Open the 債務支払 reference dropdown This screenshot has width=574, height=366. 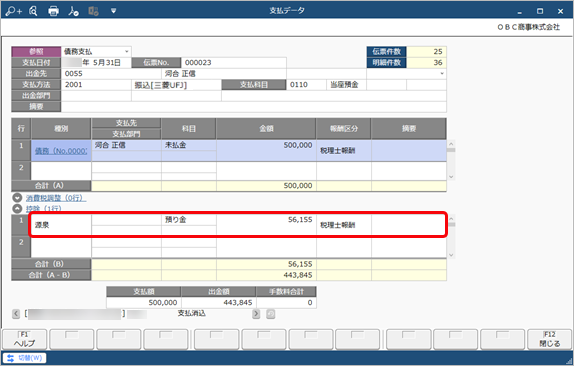click(127, 52)
